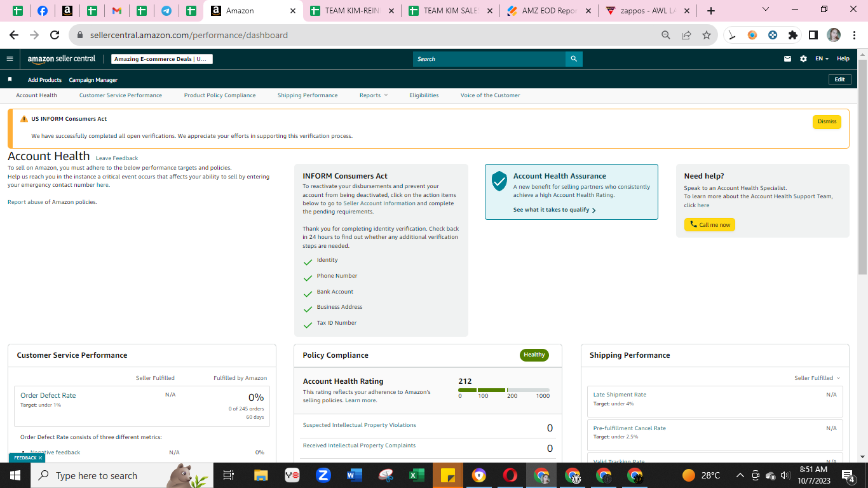Open the Seller Account Information link
868x488 pixels.
coord(379,203)
